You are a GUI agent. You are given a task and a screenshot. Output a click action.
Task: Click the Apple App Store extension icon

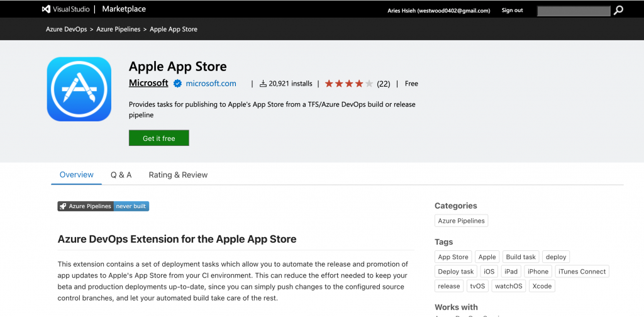click(79, 89)
